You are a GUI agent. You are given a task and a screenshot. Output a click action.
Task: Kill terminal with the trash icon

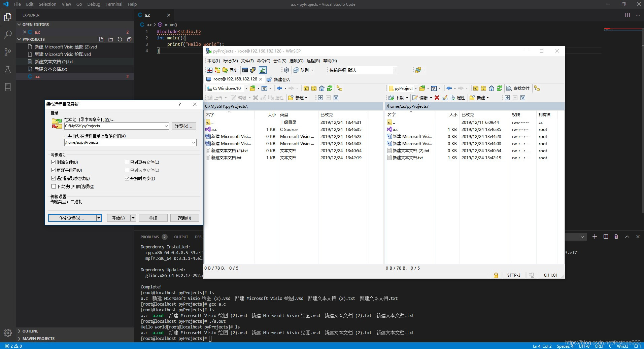(616, 237)
